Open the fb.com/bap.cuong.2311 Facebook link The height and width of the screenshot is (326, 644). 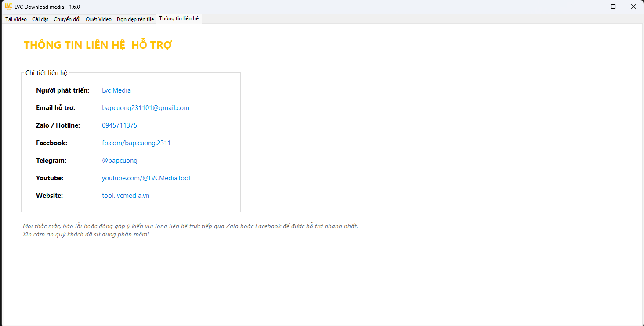[136, 143]
